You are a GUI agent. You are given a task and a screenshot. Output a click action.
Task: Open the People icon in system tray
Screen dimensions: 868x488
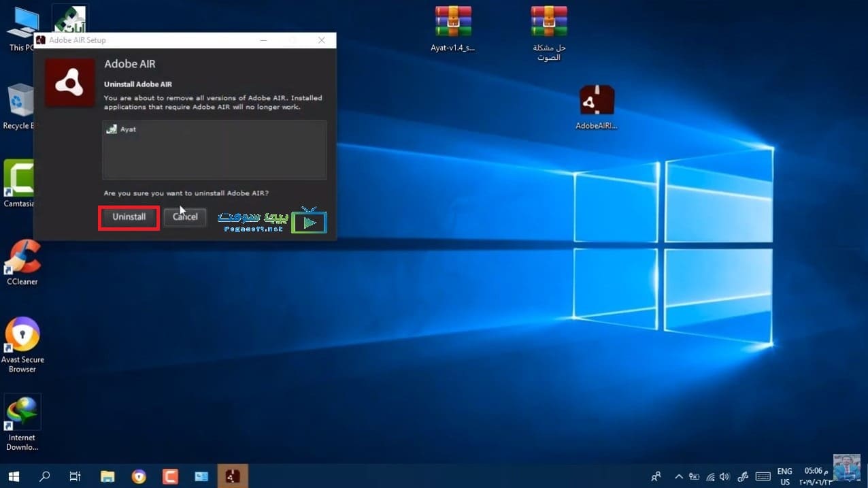656,476
